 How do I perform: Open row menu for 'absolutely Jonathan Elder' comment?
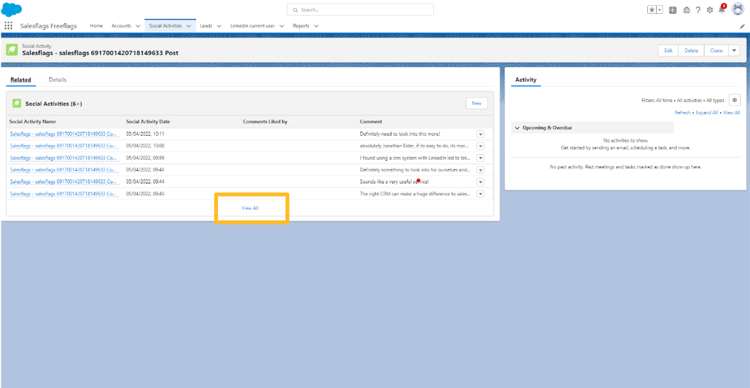coord(480,146)
